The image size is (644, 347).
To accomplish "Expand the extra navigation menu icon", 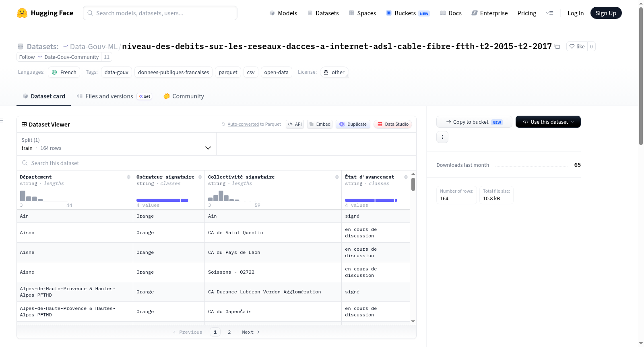I will 549,13.
